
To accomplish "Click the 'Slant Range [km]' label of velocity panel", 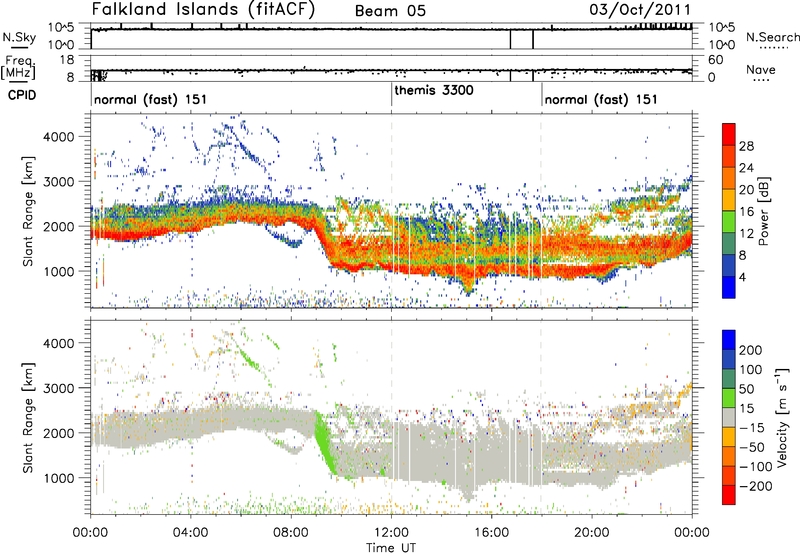I will tap(28, 417).
